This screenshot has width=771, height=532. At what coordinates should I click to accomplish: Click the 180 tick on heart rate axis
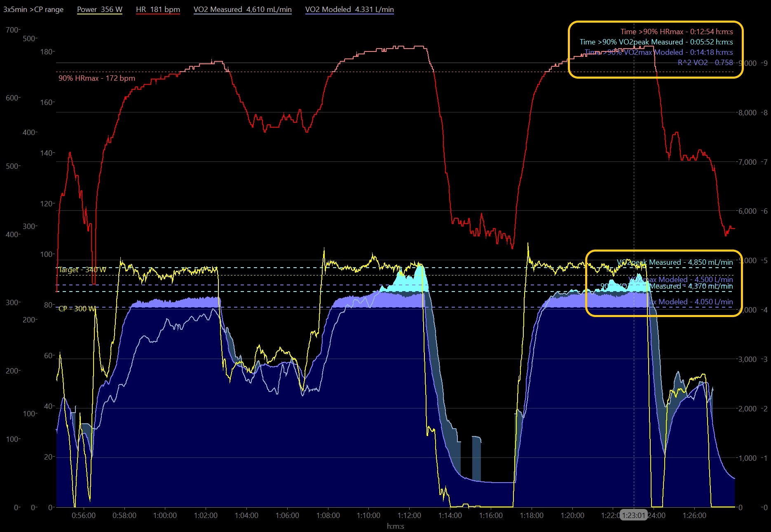click(x=46, y=52)
